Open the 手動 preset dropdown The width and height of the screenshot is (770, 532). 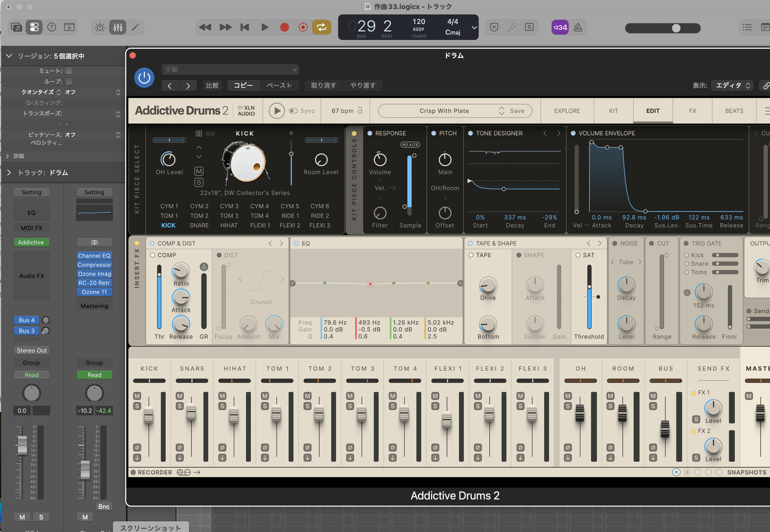(230, 70)
